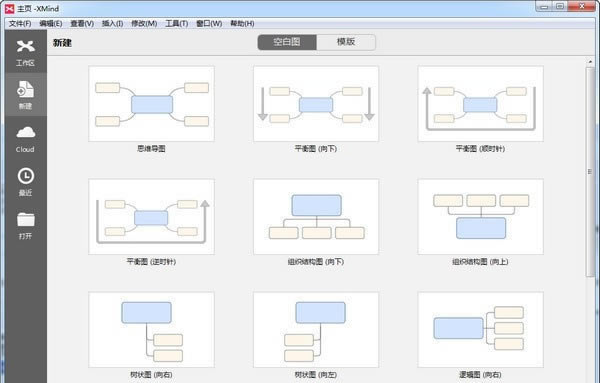Choose the 树状图 (向左) thumbnail
Viewport: 600px width, 383px height.
tap(316, 330)
